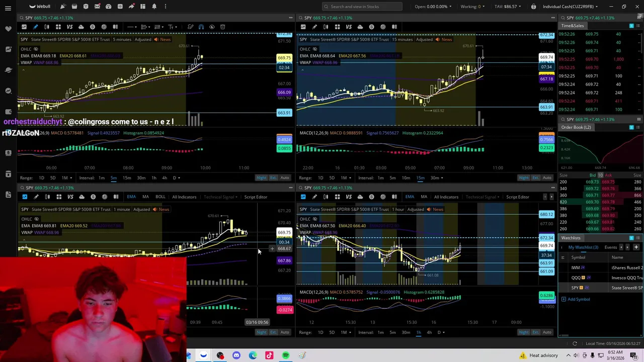
Task: Select EMA indicator tab in 1-minute chart
Action: tap(131, 197)
